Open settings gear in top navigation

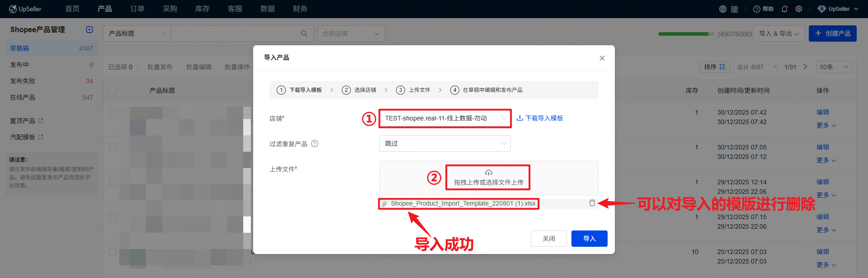pyautogui.click(x=799, y=9)
